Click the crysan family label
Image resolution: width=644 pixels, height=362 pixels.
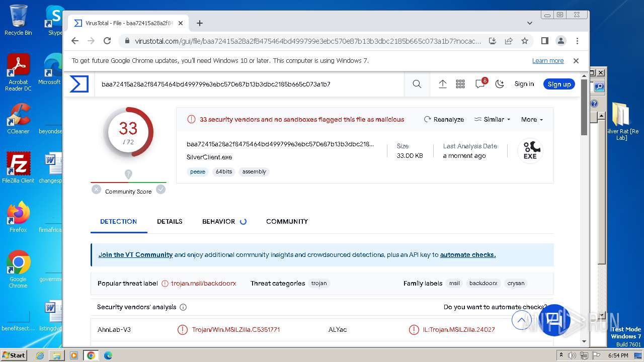516,283
